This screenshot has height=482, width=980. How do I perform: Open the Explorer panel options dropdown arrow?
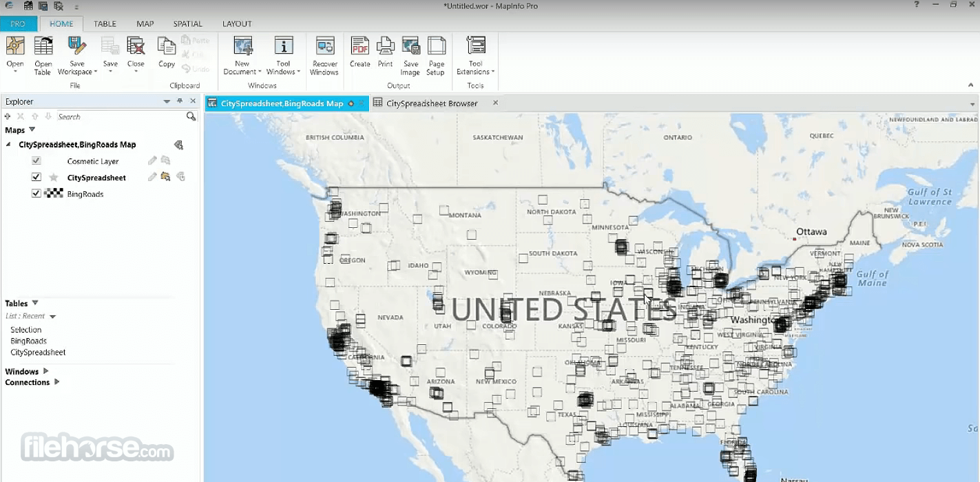point(167,102)
